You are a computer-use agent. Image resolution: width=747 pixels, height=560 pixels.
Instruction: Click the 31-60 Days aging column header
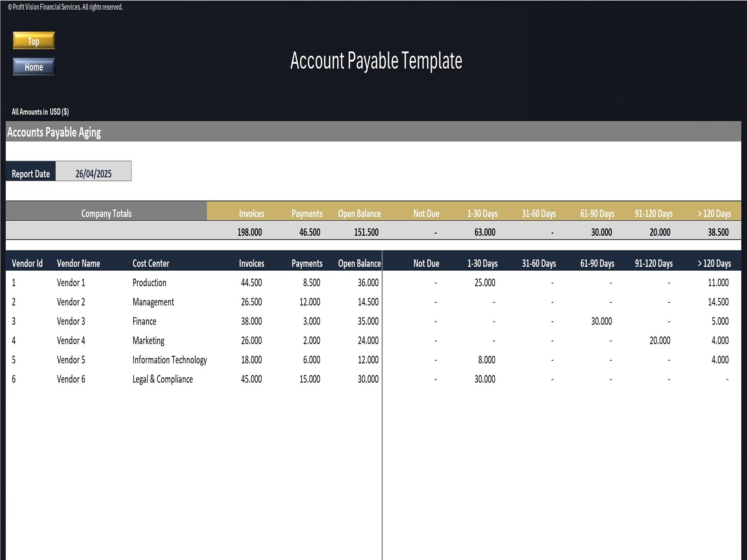(539, 213)
